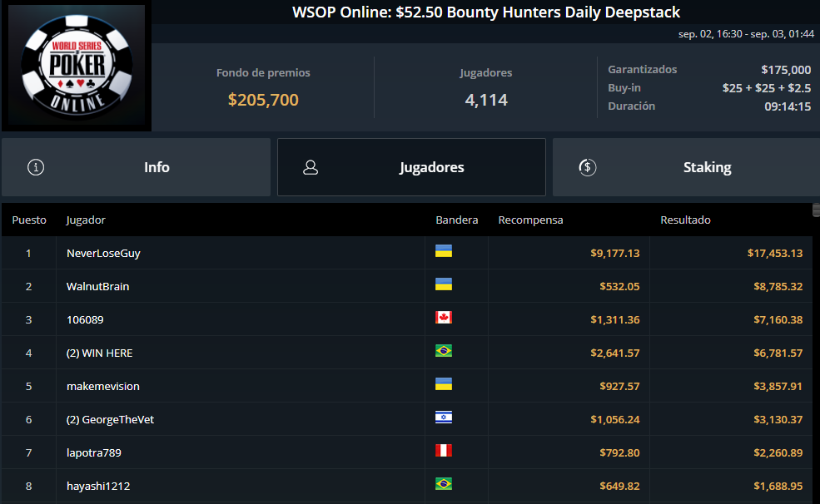Click the $205,700 prize pool amount

click(263, 100)
